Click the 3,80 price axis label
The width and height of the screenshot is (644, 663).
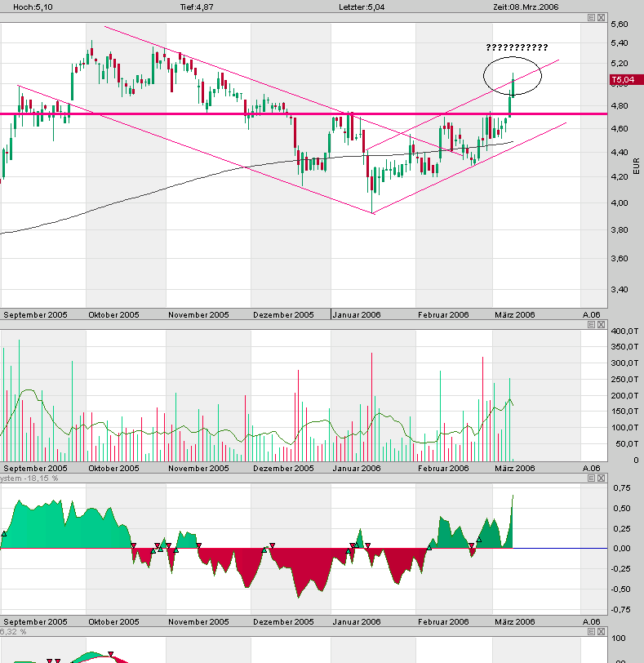(619, 230)
